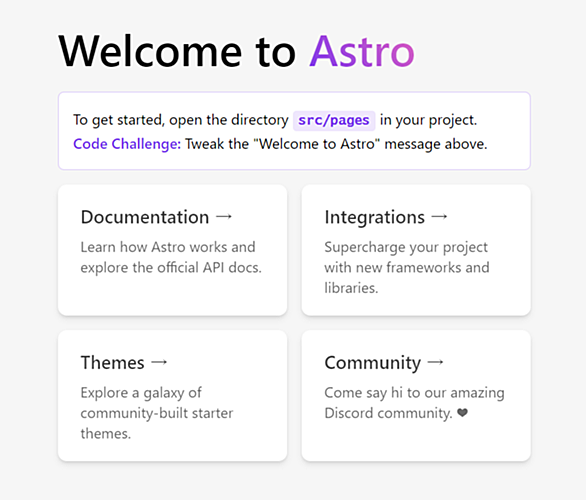Screen dimensions: 586x500
Task: Click 'Come say hi to our amazing' text
Action: (414, 393)
